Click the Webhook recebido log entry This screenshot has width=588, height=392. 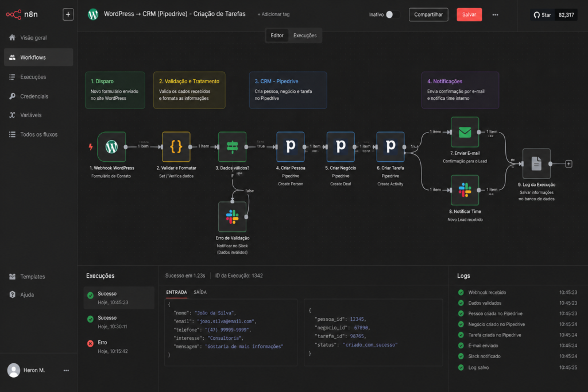(x=517, y=292)
